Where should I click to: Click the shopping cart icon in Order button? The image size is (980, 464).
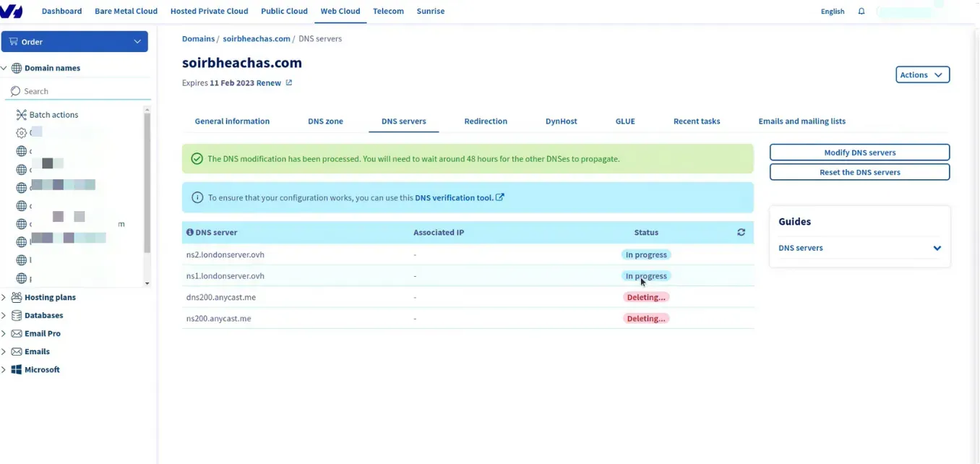(14, 41)
